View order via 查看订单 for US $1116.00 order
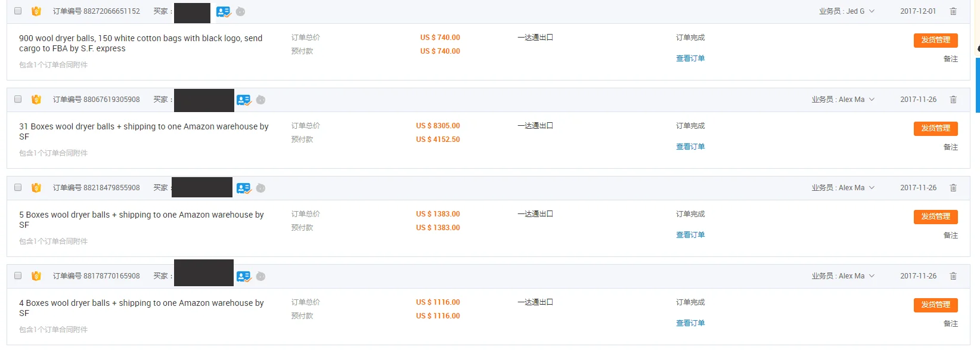The width and height of the screenshot is (980, 350). pos(690,323)
